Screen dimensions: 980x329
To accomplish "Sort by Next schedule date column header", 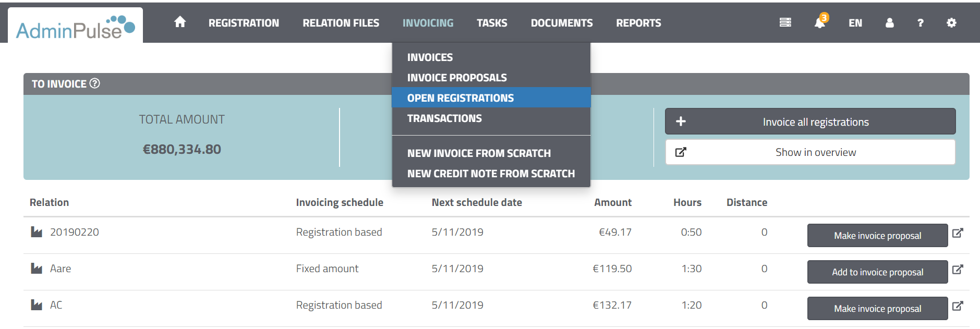I will point(477,202).
